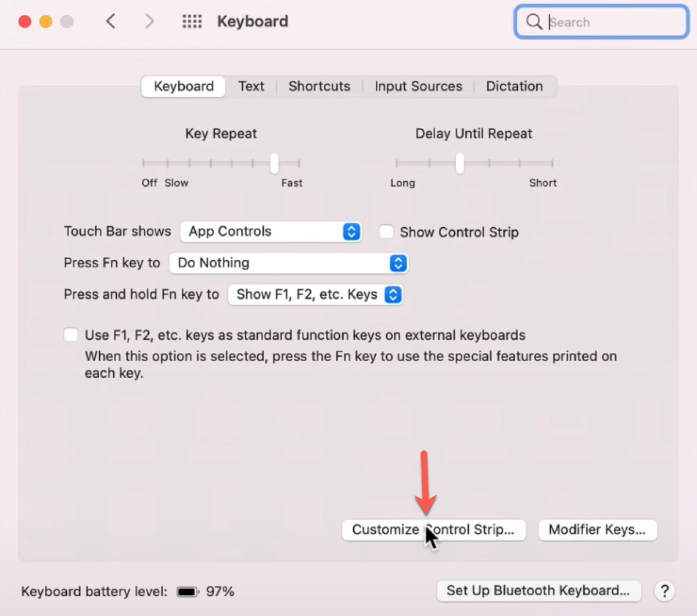
Task: Click the keyboard battery level icon
Action: [x=188, y=592]
